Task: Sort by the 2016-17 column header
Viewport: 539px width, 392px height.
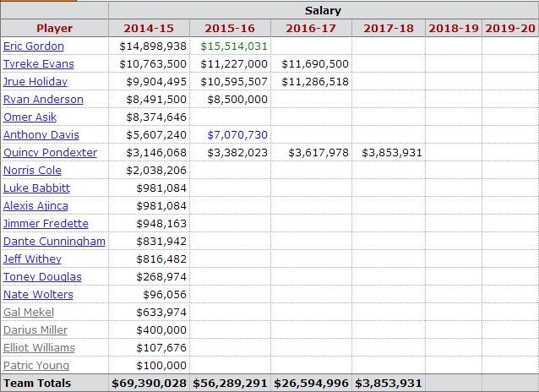Action: 311,28
